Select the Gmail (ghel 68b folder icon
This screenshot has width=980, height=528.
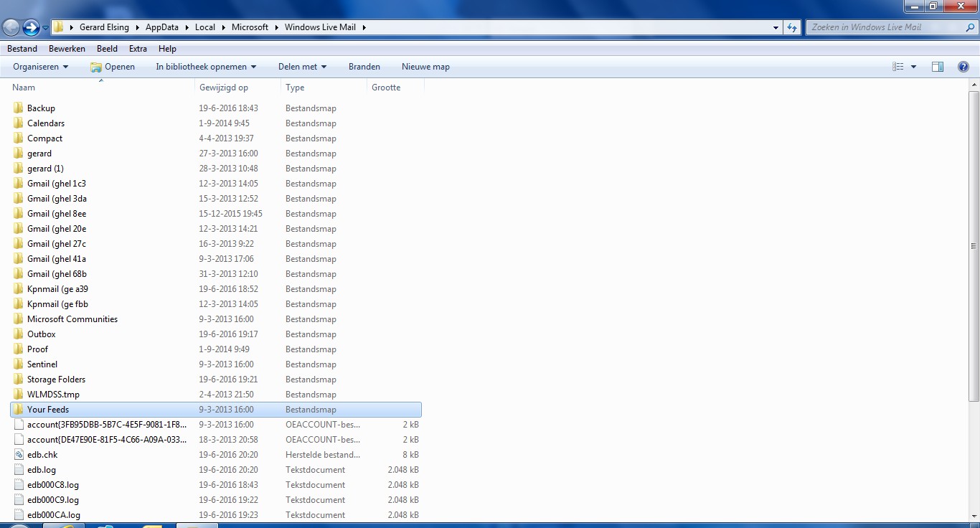coord(19,274)
